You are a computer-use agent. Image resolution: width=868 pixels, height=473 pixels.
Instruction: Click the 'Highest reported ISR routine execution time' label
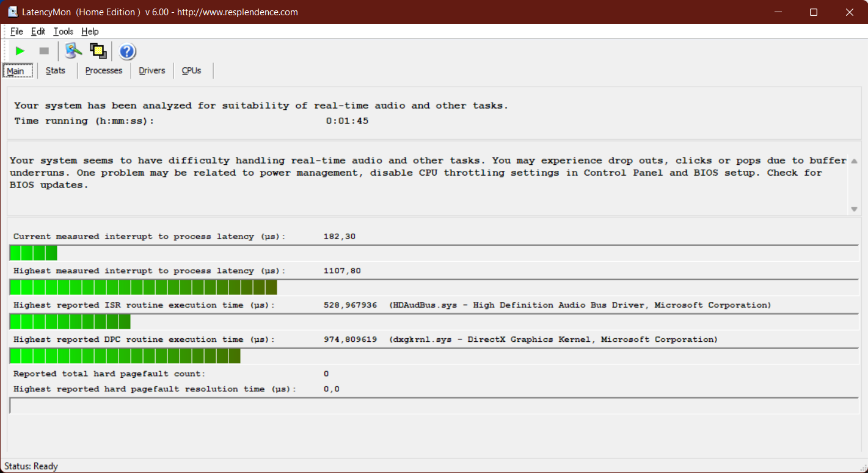click(x=144, y=305)
